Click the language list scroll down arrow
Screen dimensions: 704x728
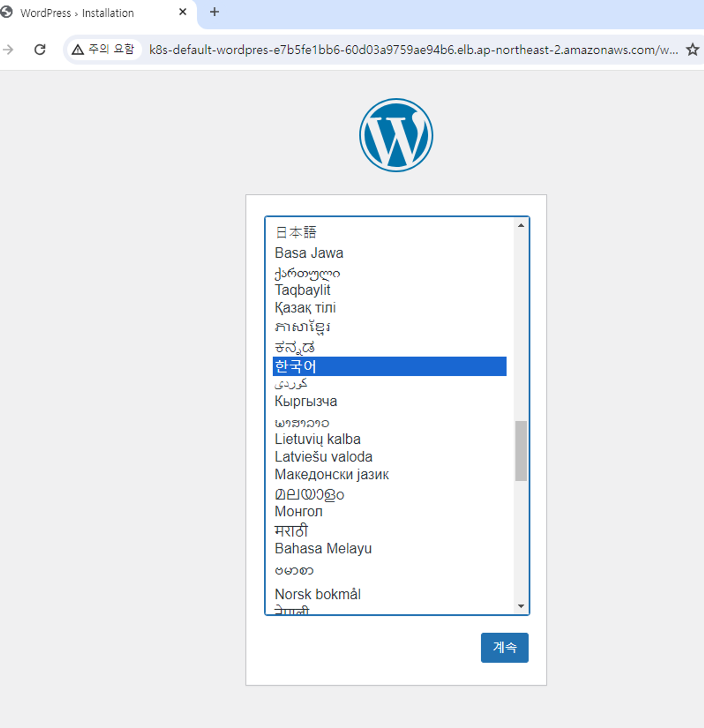click(x=521, y=606)
